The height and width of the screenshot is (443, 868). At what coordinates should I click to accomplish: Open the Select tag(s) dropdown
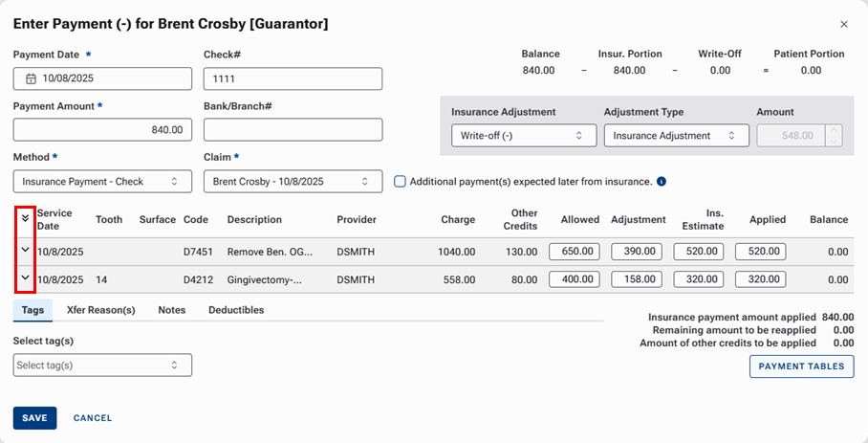[x=102, y=365]
